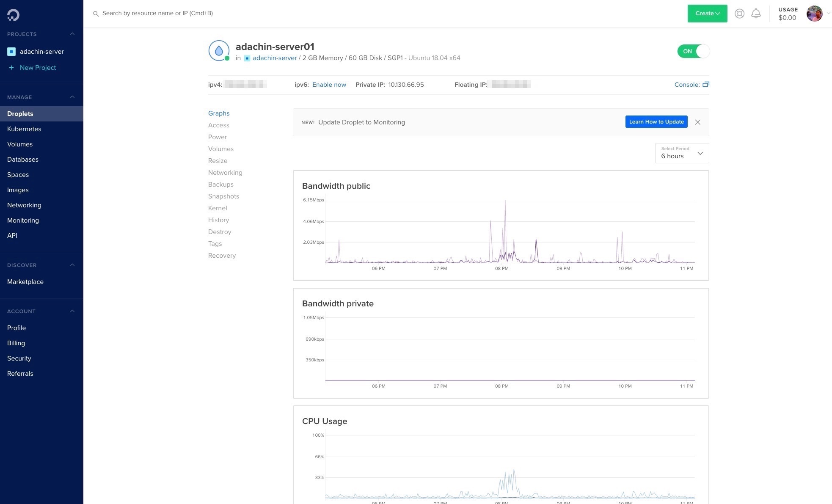Click the adachin-server project icon in sidebar
Screen dimensions: 832x504
pyautogui.click(x=11, y=52)
